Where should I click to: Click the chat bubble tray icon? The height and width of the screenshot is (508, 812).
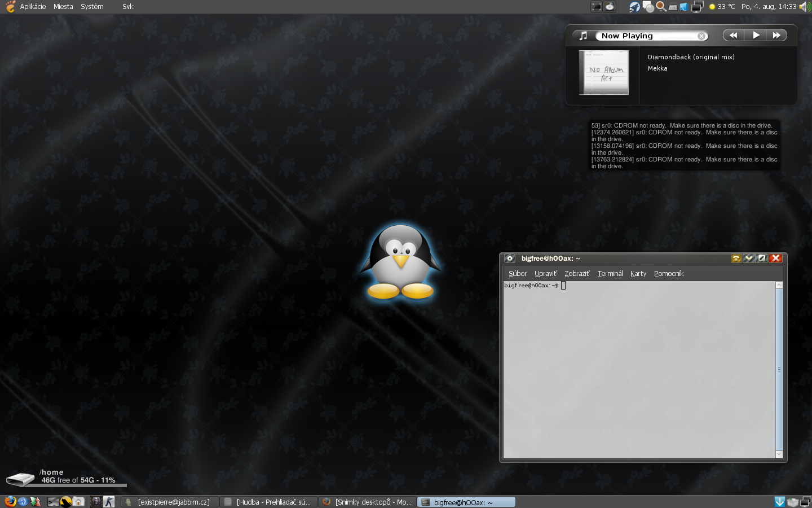click(x=648, y=7)
